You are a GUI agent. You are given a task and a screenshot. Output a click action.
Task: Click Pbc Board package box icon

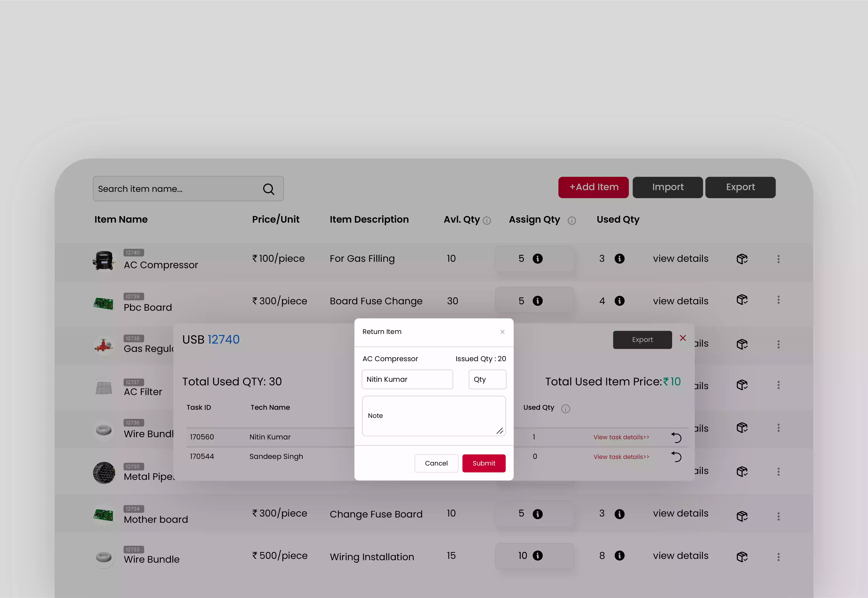pyautogui.click(x=742, y=300)
